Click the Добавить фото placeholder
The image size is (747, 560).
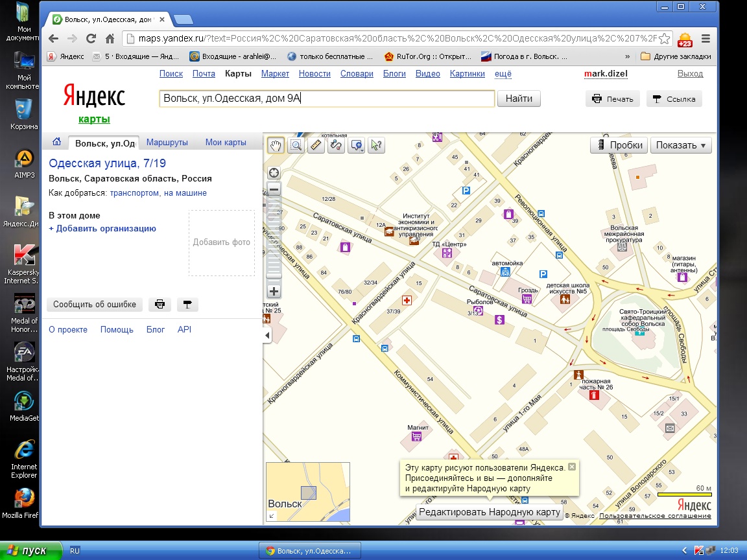click(x=222, y=243)
